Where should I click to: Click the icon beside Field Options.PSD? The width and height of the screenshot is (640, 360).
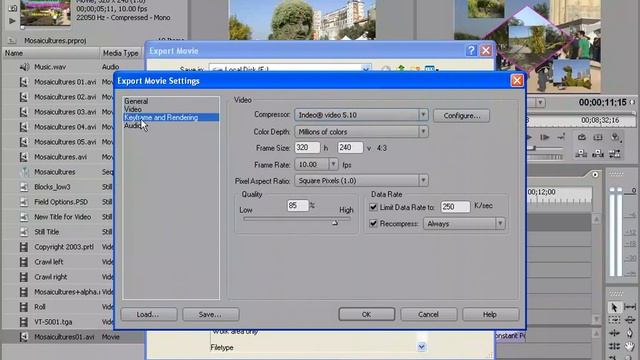pyautogui.click(x=24, y=202)
